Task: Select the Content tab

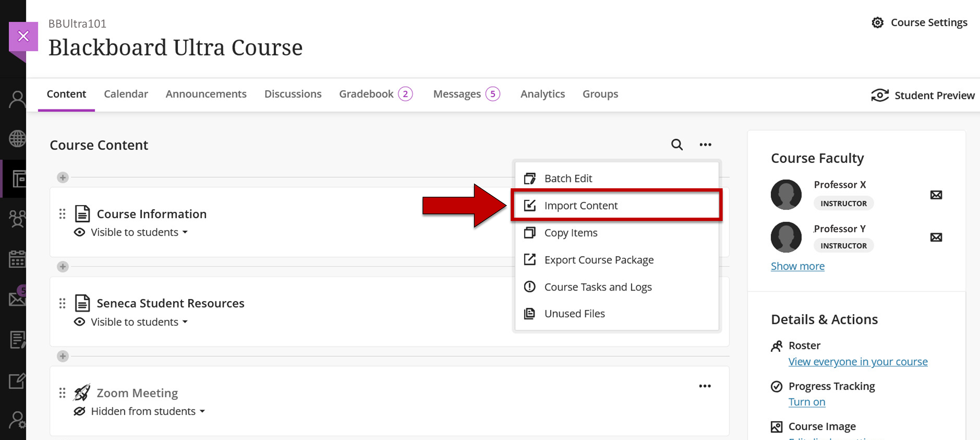Action: 66,94
